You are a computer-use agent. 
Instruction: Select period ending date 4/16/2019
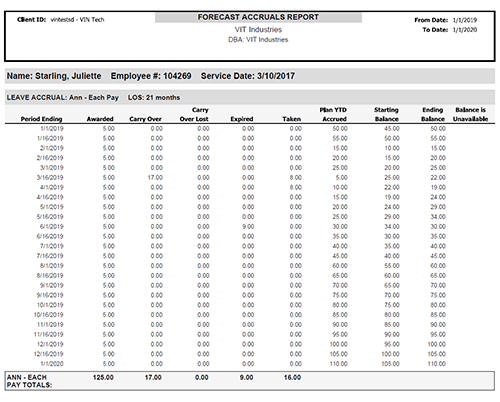pyautogui.click(x=50, y=197)
